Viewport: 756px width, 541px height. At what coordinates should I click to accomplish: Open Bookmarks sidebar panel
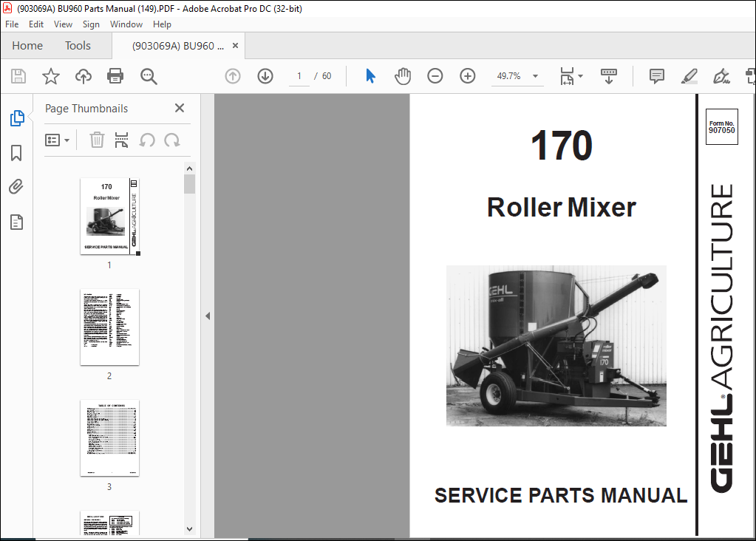16,153
